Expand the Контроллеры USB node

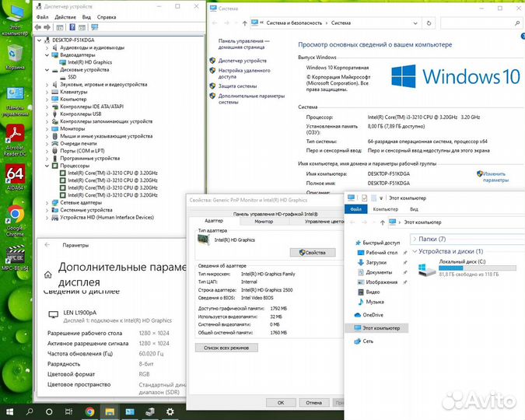click(x=47, y=114)
